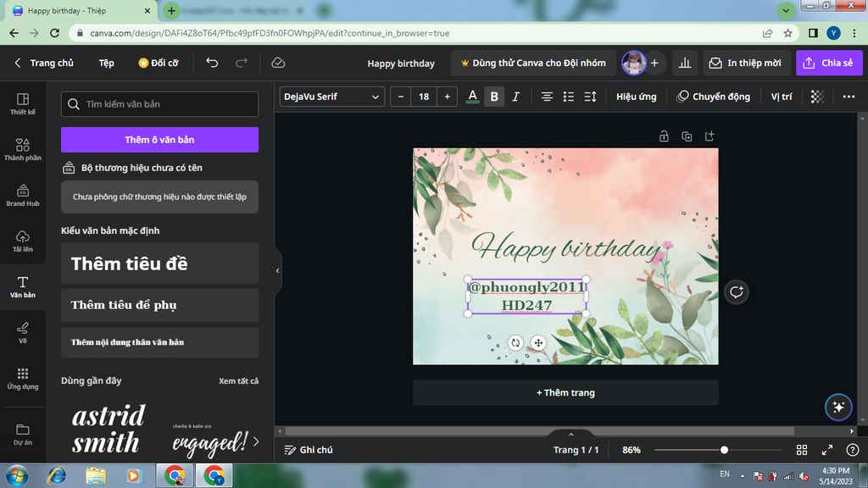
Task: Open the Đổi cỡ resize menu
Action: 159,63
